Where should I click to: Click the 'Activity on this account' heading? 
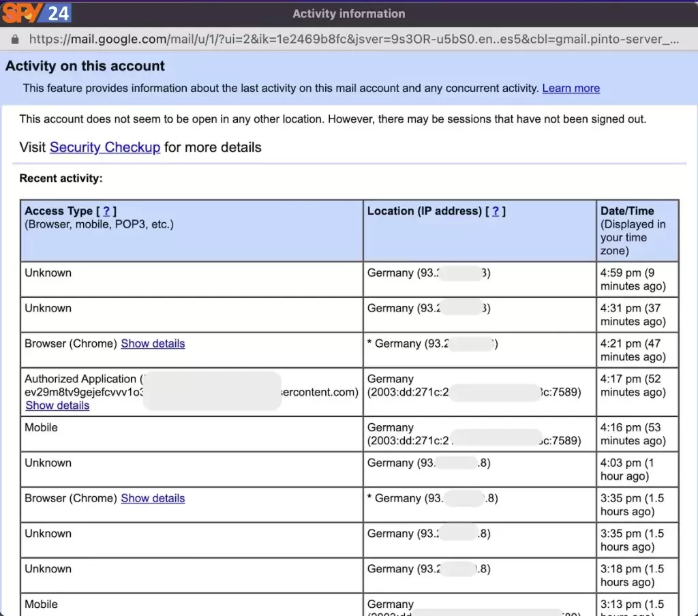[x=85, y=66]
